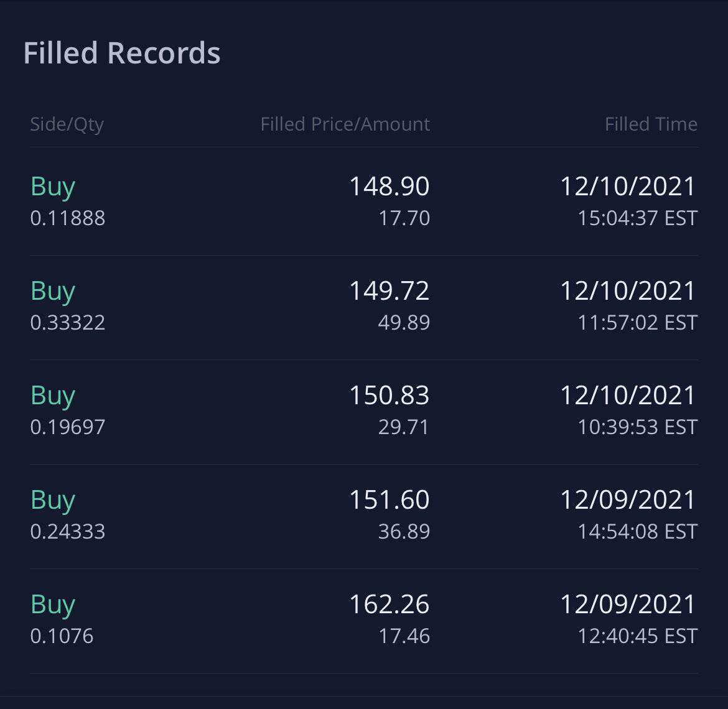Image resolution: width=728 pixels, height=709 pixels.
Task: Click the filled time 12:40:45 EST
Action: pos(637,636)
